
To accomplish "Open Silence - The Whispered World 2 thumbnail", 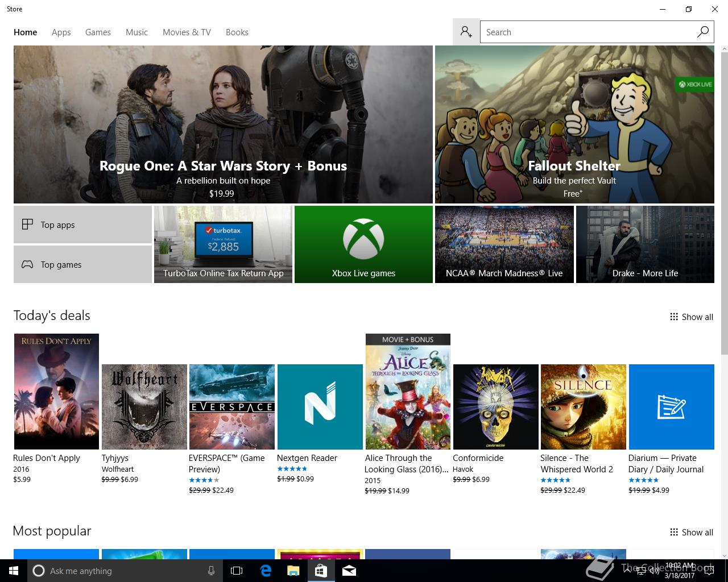I will 584,407.
